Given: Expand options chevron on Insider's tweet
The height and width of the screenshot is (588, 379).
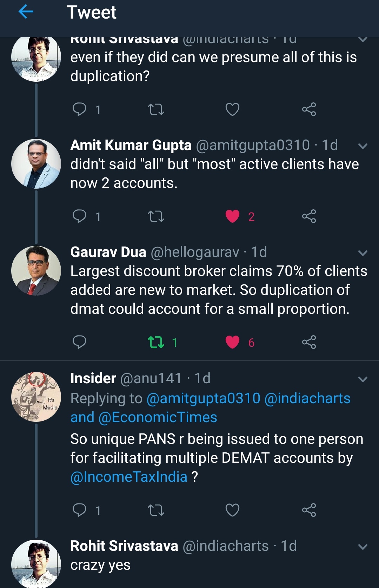Looking at the screenshot, I should [x=363, y=379].
